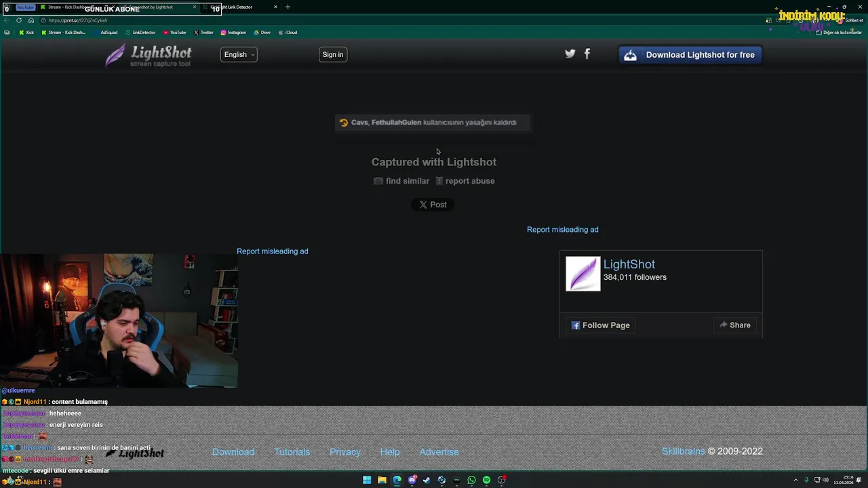868x488 pixels.
Task: Click the LightShot Facebook page thumbnail
Action: 583,274
